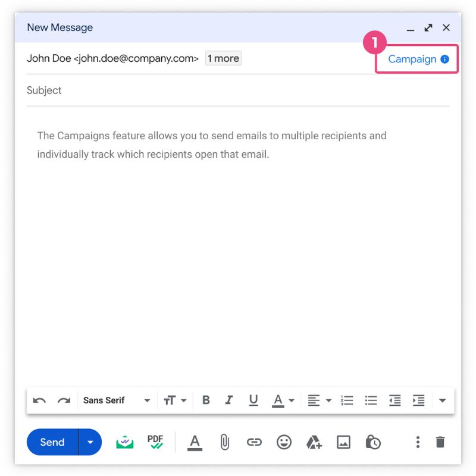Click the redo arrow icon
476x476 pixels.
[x=64, y=400]
